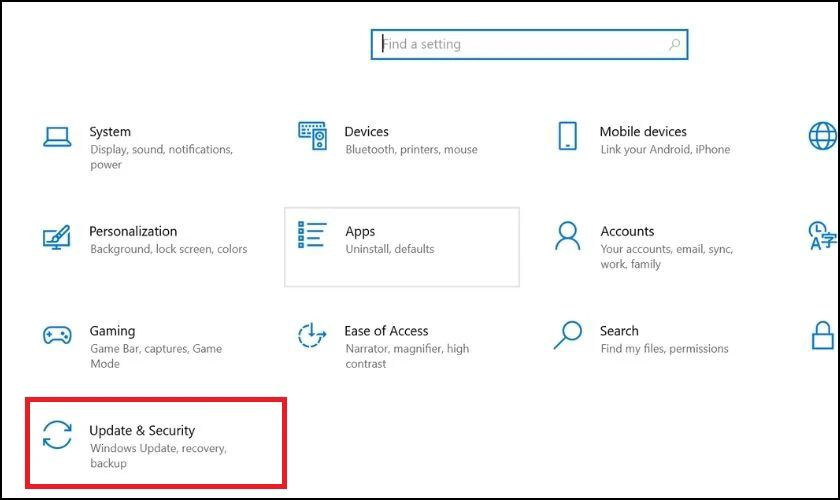Click 'Link your Android, iPhone' description
Viewport: 840px width, 500px height.
(x=665, y=150)
